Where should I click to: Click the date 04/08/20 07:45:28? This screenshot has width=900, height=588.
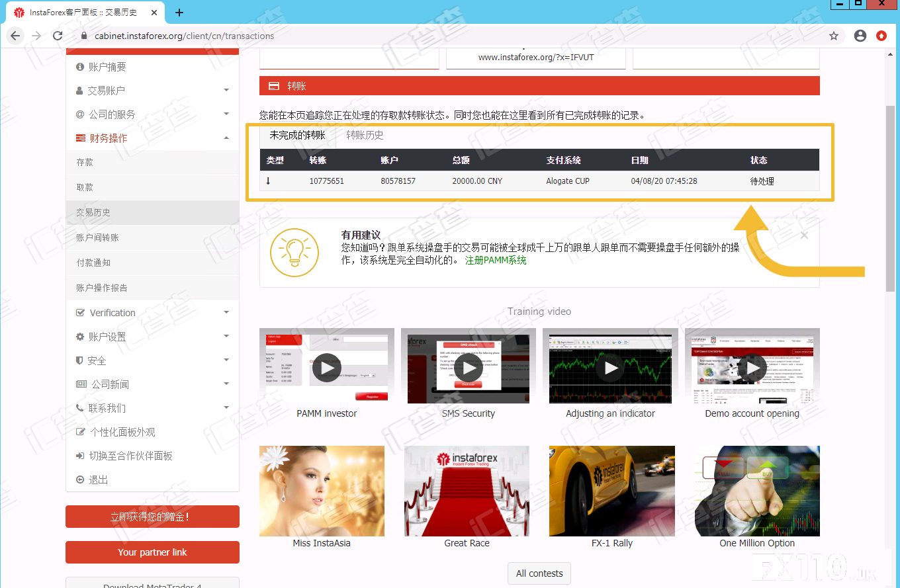[664, 181]
